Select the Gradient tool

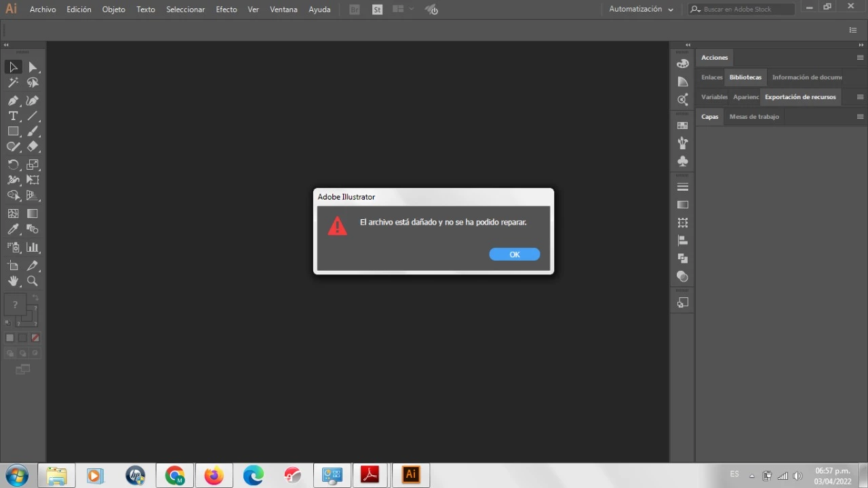[33, 213]
